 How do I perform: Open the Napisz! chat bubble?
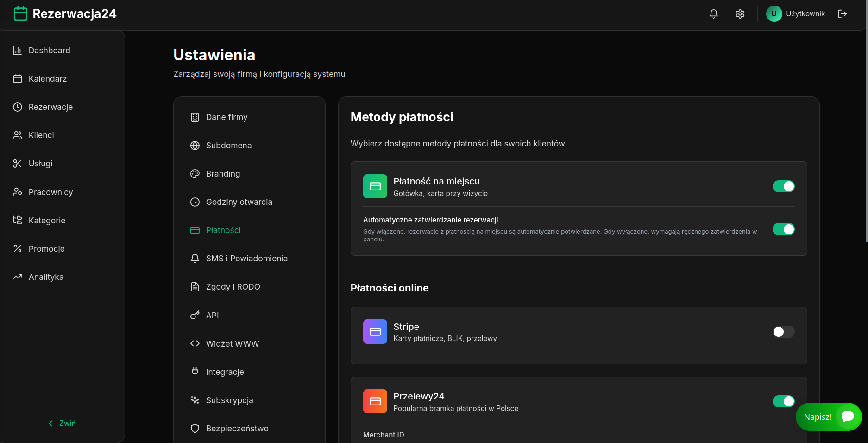click(829, 417)
